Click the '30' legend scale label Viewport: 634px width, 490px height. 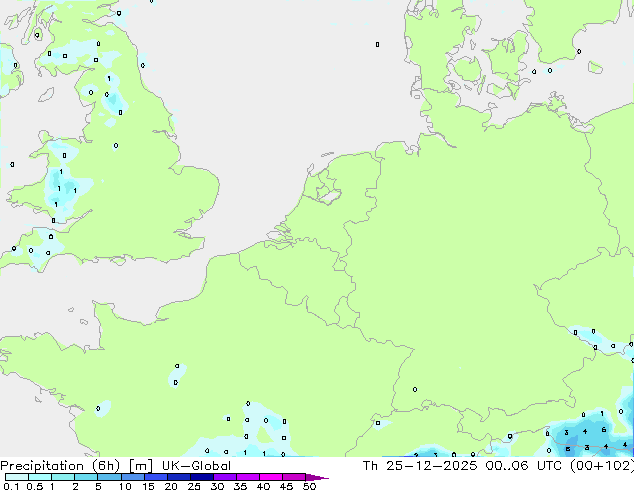(217, 486)
